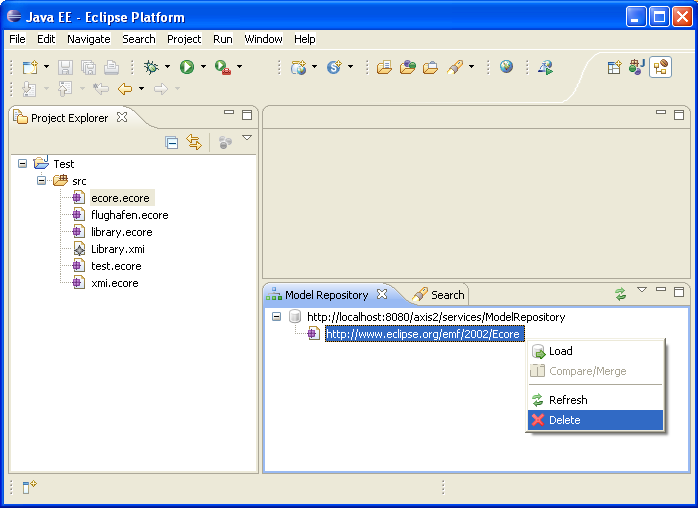698x508 pixels.
Task: Click the Print toolbar icon
Action: point(111,67)
